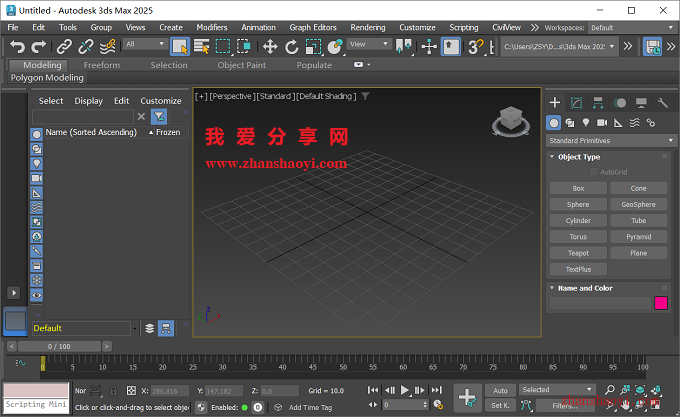Toggle selection lock padlock icon
Screen dimensions: 680x417
pos(113,391)
